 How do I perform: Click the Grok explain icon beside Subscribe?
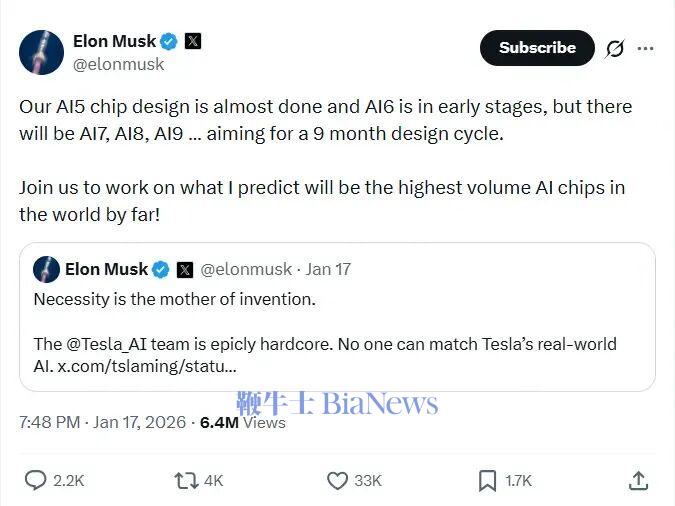point(615,48)
